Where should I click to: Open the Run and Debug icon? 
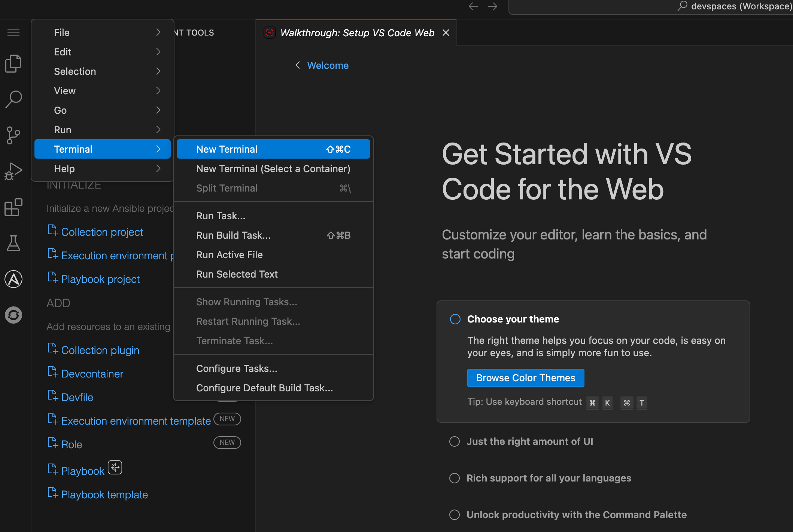coord(13,171)
